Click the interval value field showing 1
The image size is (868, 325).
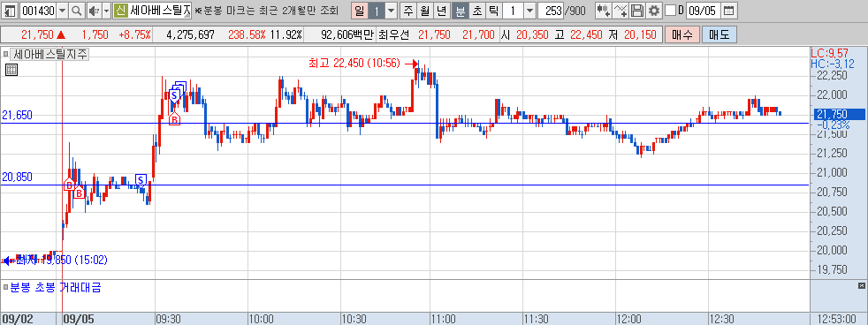[x=513, y=10]
